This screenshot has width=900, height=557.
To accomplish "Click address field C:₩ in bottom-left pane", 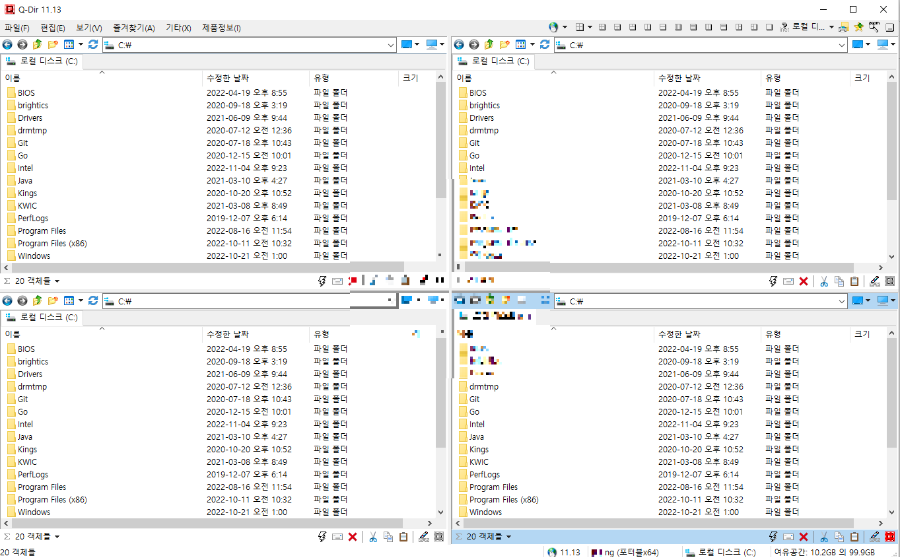I will 249,301.
